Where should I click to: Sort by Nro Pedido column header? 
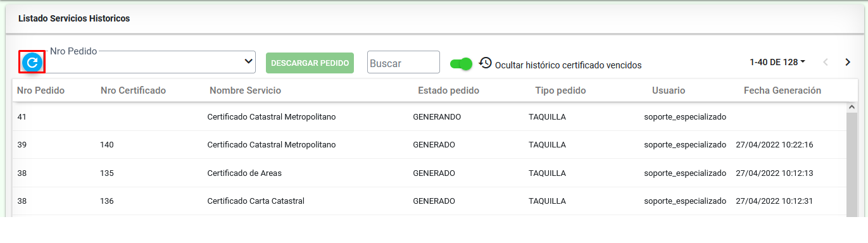point(41,90)
